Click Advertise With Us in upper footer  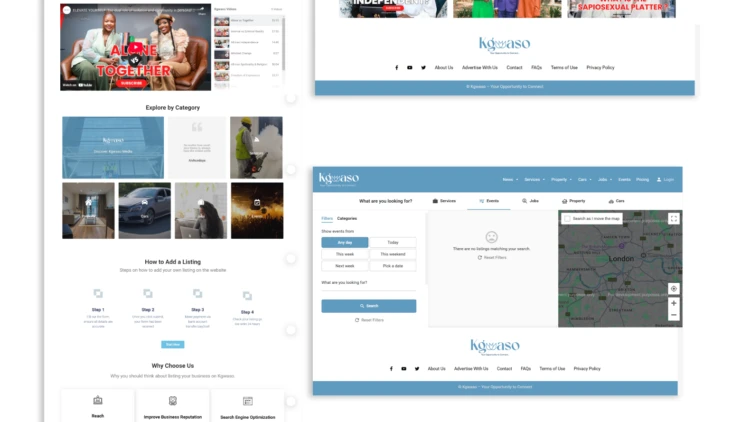(480, 67)
